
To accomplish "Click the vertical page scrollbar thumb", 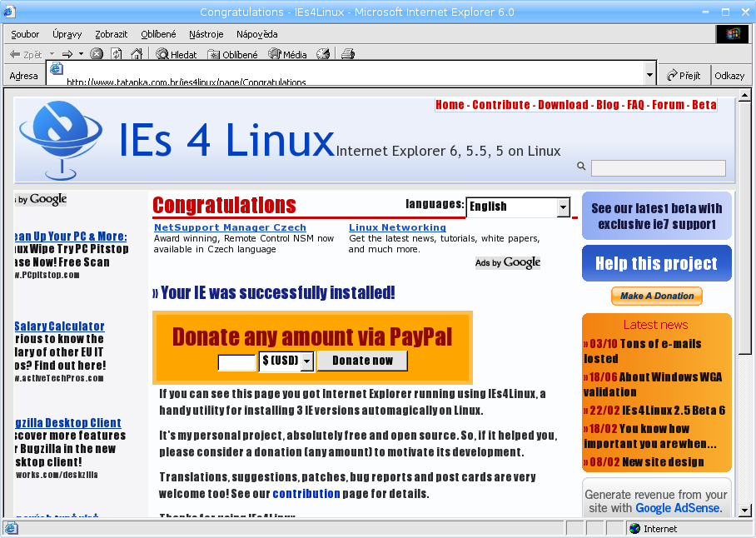I will pos(746,225).
